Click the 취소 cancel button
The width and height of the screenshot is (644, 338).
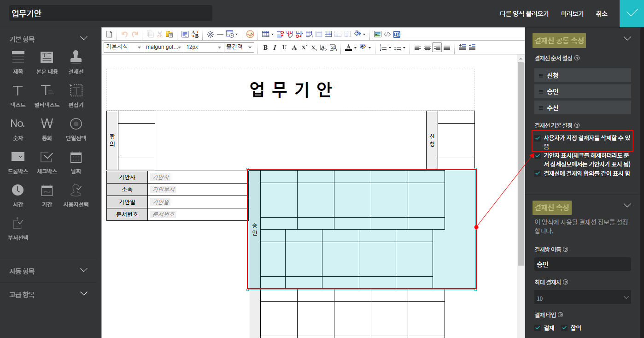coord(601,14)
